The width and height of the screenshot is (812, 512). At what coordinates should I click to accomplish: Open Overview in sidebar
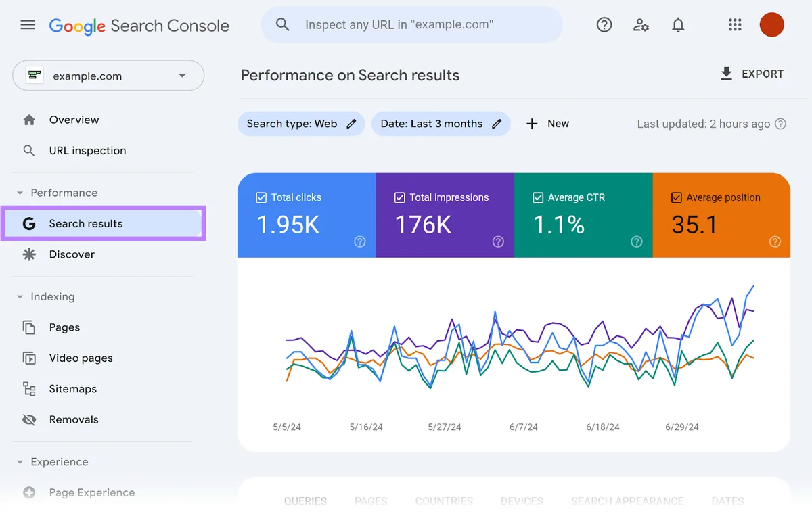(74, 120)
